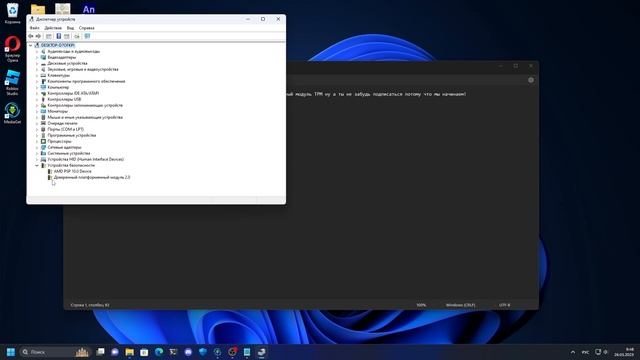Open Task View from the taskbar

(x=100, y=352)
